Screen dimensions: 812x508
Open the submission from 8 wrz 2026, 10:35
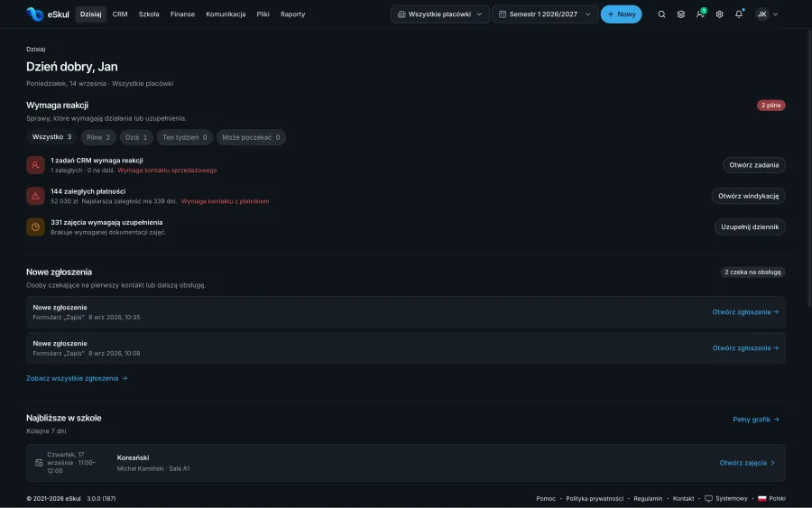point(745,312)
